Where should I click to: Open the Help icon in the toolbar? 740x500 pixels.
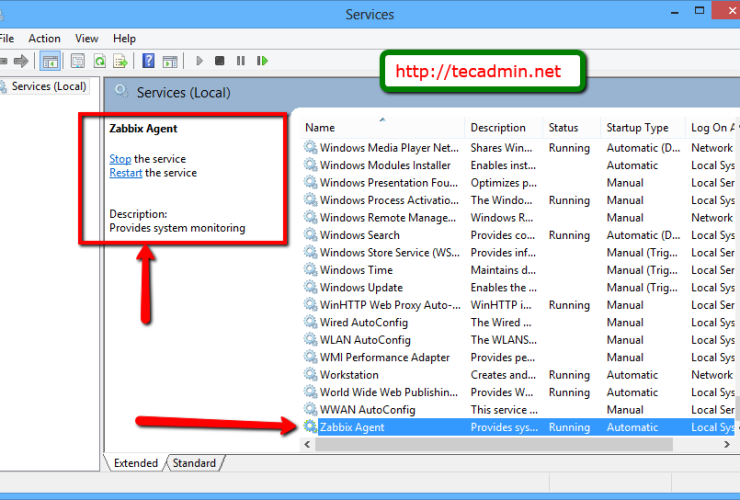point(148,61)
